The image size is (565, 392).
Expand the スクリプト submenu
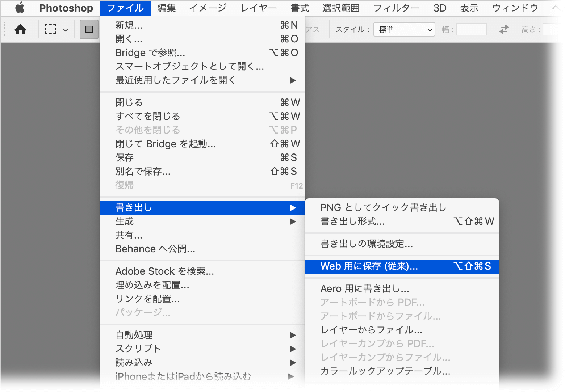202,349
